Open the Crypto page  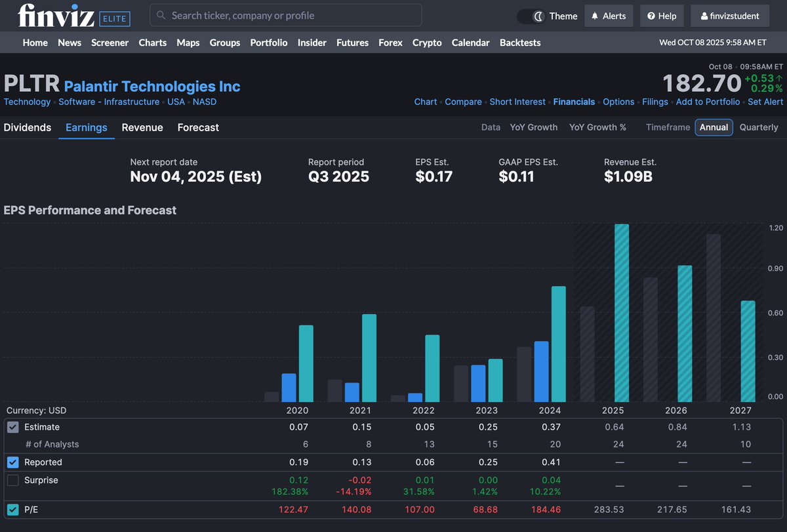pos(428,43)
